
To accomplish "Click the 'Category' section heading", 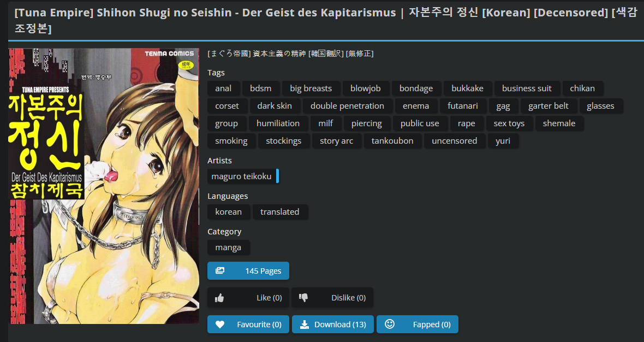I will 224,232.
